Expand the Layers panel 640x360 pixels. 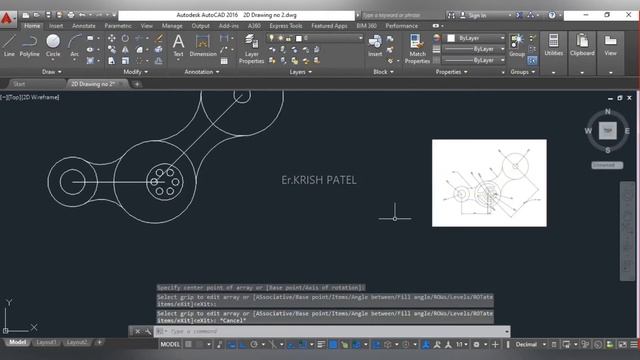tap(301, 72)
